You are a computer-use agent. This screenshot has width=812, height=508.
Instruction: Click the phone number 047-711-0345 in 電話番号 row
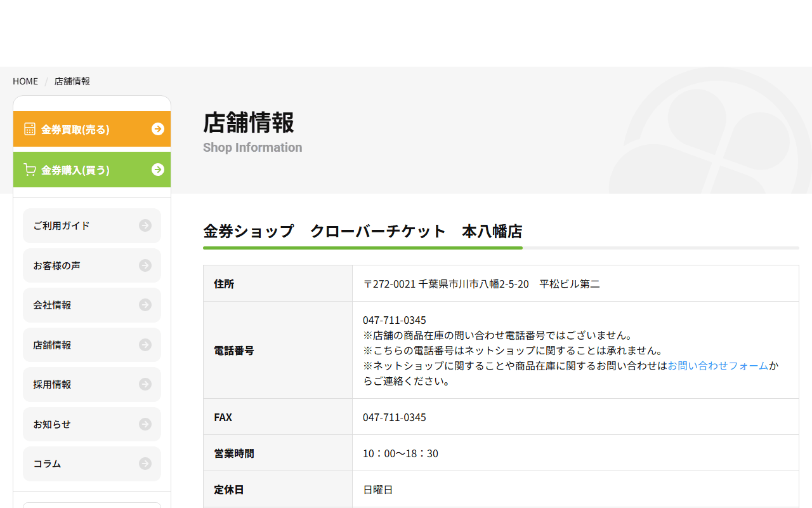click(x=395, y=320)
